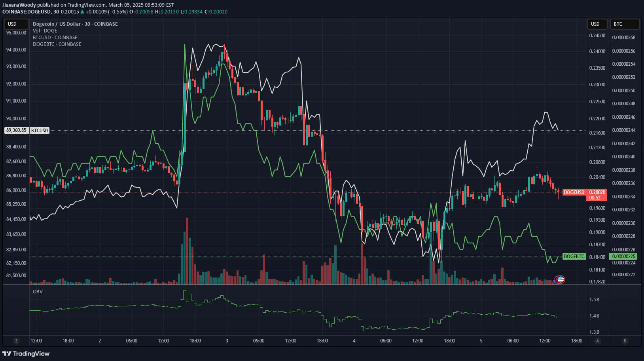Select the Dogecoin / US Dollar legend title
Image resolution: width=644 pixels, height=361 pixels.
point(75,24)
